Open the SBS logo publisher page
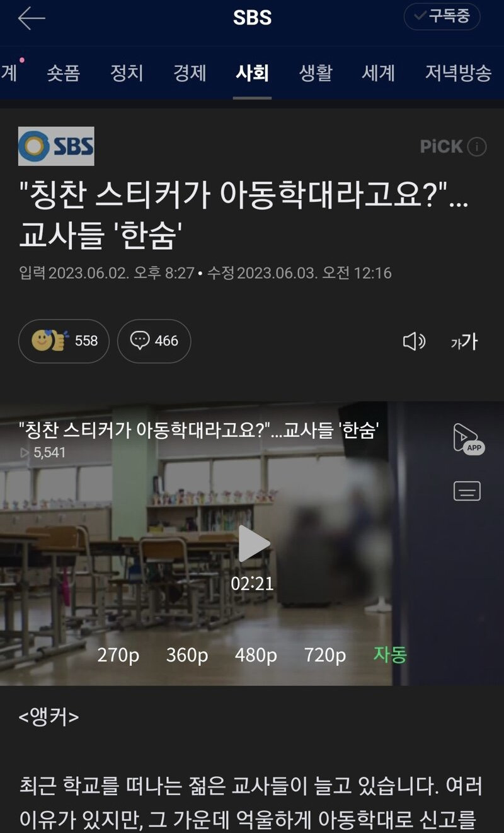504x833 pixels. tap(56, 146)
